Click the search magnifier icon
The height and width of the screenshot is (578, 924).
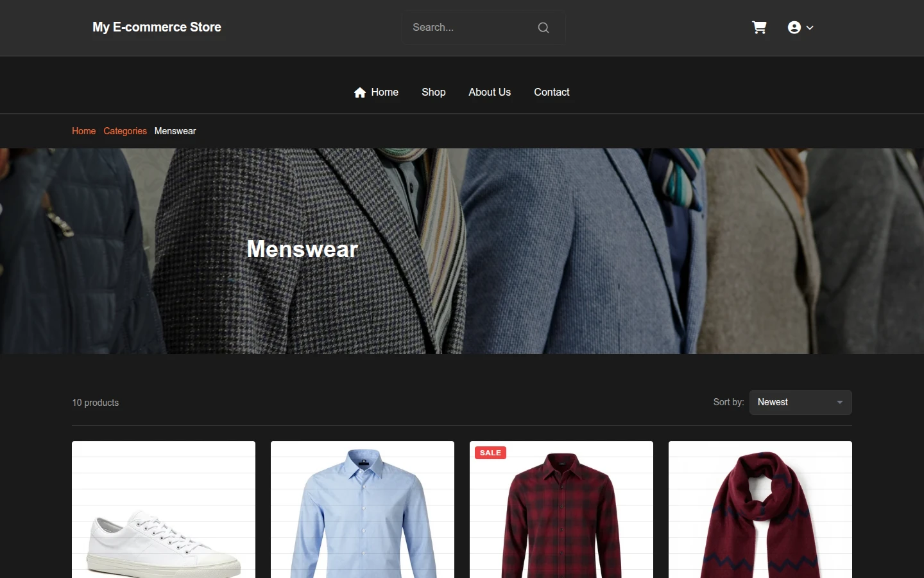[543, 28]
